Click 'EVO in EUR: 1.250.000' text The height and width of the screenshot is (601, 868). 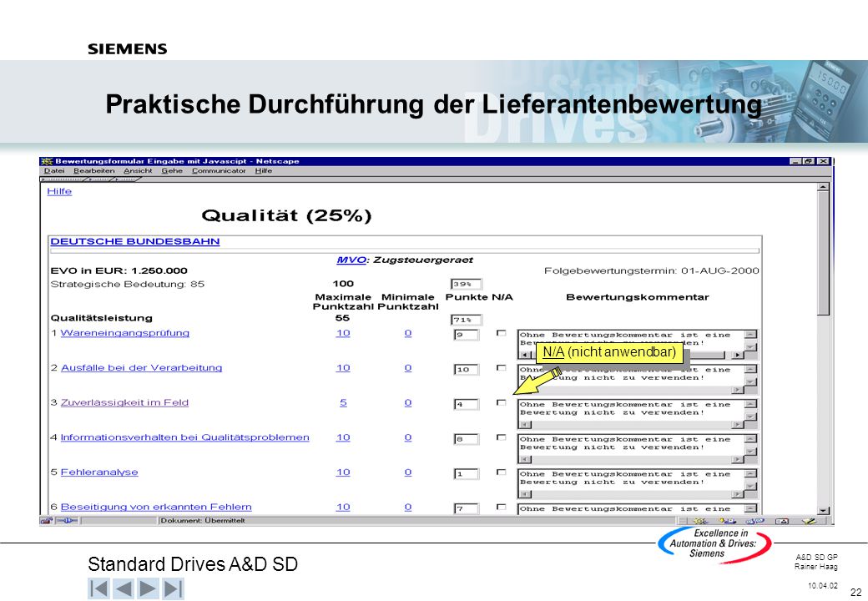point(119,270)
